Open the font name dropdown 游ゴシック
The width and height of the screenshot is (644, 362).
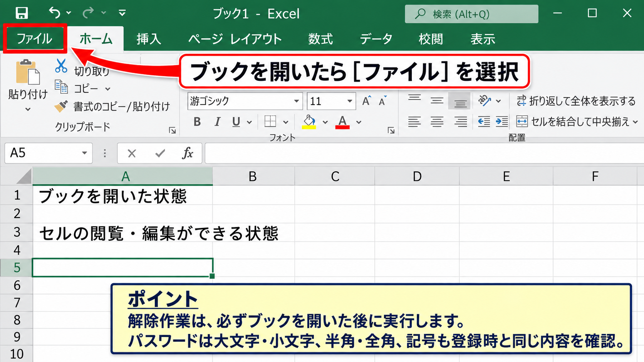[297, 101]
